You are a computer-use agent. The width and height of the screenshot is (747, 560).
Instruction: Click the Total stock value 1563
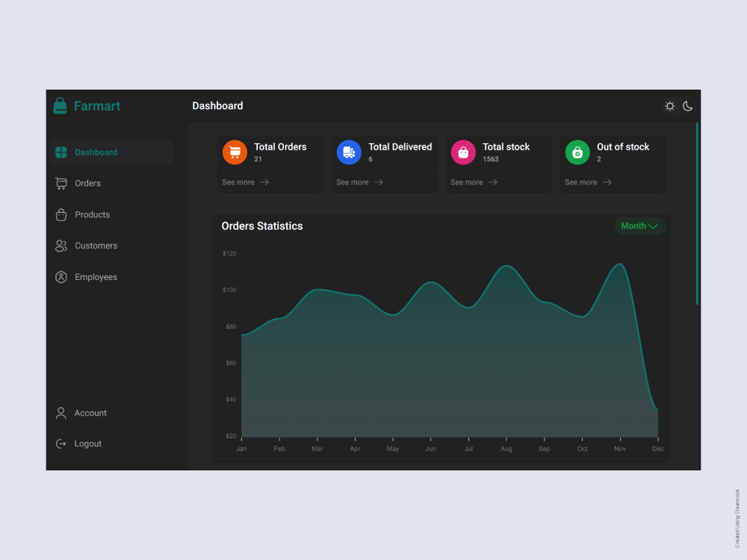tap(490, 160)
